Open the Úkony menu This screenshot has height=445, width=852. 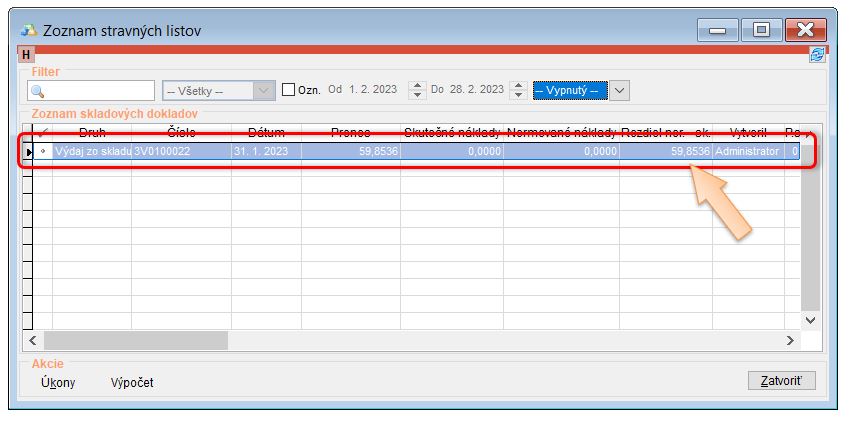[x=58, y=383]
